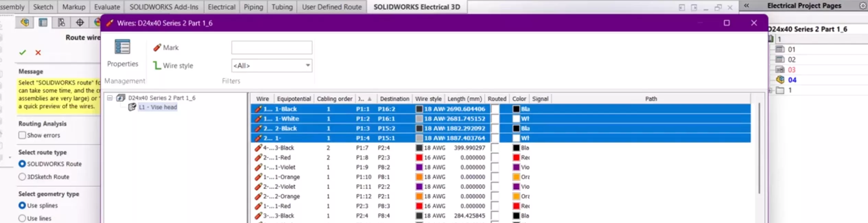Select length value 399.990297
The height and width of the screenshot is (223, 868).
pyautogui.click(x=470, y=148)
